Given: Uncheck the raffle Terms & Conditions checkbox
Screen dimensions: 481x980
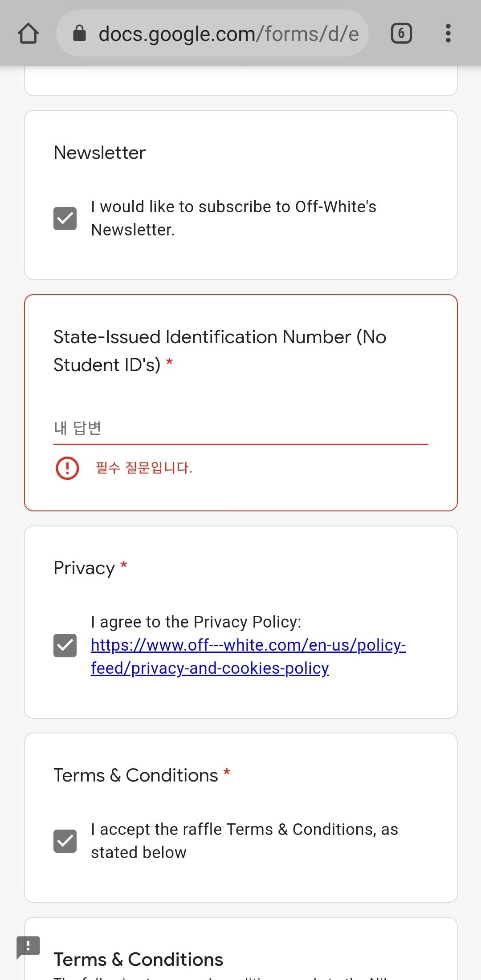Looking at the screenshot, I should [x=65, y=841].
